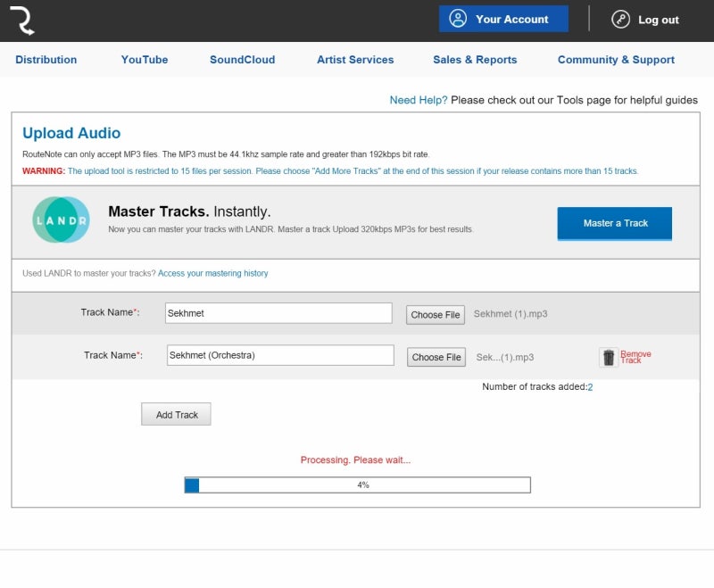This screenshot has width=714, height=588.
Task: Click the Processing. Please wait... message
Action: pyautogui.click(x=355, y=460)
